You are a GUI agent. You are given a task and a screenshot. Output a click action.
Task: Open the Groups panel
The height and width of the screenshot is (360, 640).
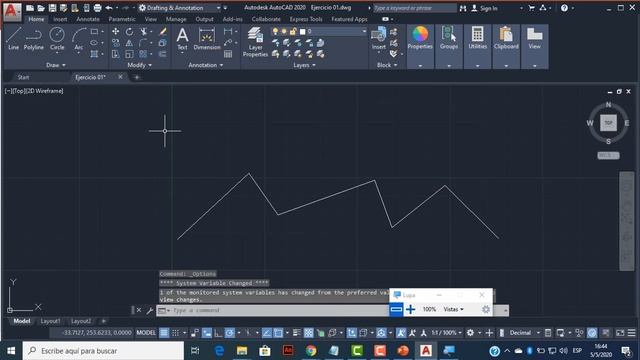[x=449, y=46]
